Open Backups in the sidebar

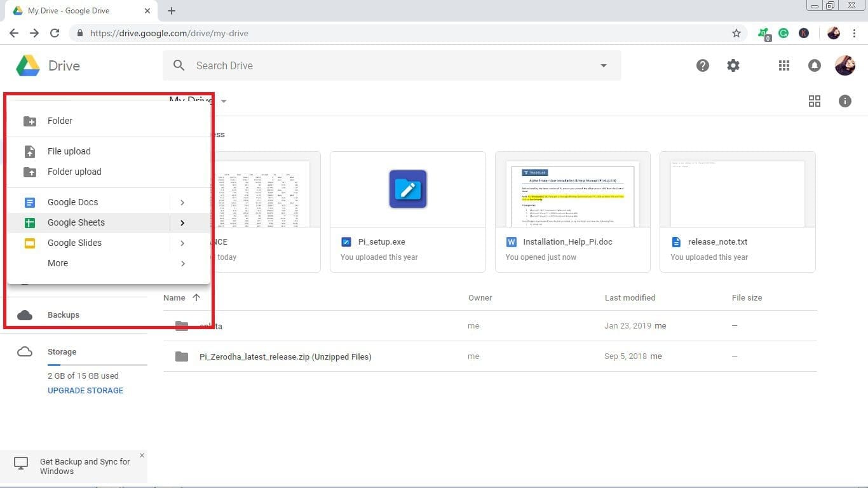pos(64,315)
